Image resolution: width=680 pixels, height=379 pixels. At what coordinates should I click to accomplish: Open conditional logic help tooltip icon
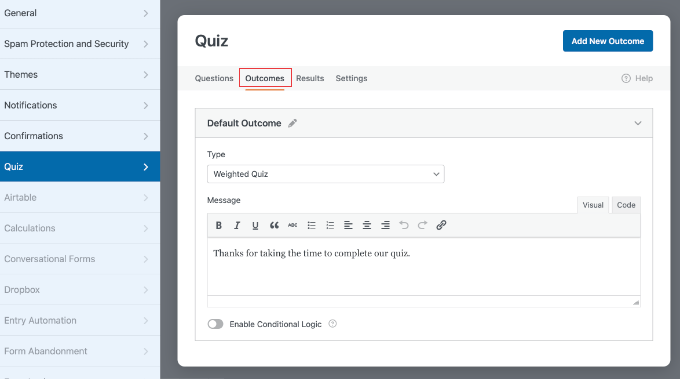pyautogui.click(x=333, y=323)
